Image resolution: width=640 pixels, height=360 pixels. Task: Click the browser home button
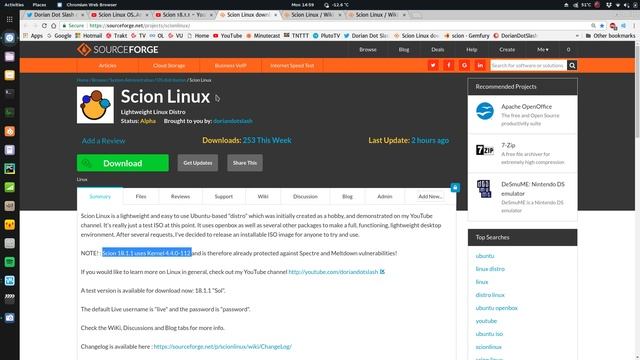point(53,25)
